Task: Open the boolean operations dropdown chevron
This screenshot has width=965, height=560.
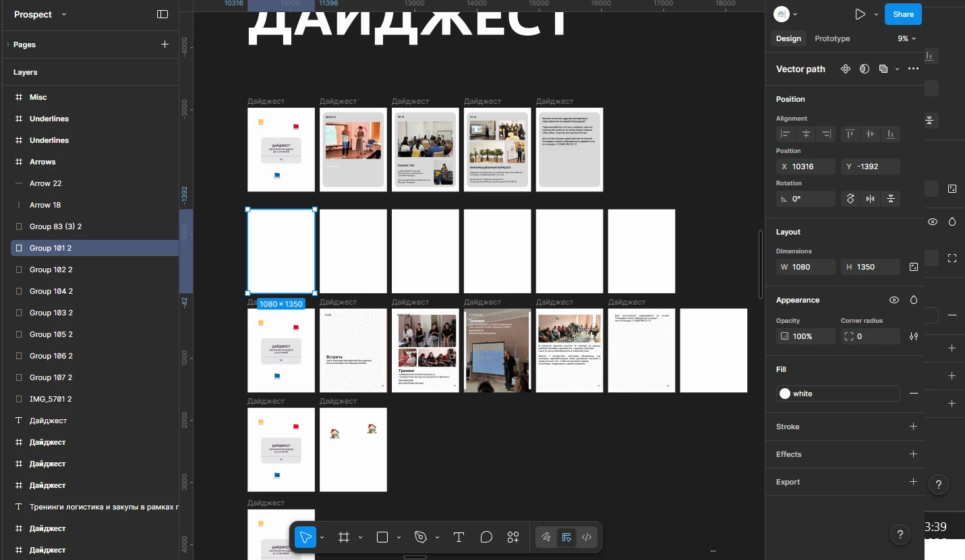Action: click(897, 69)
